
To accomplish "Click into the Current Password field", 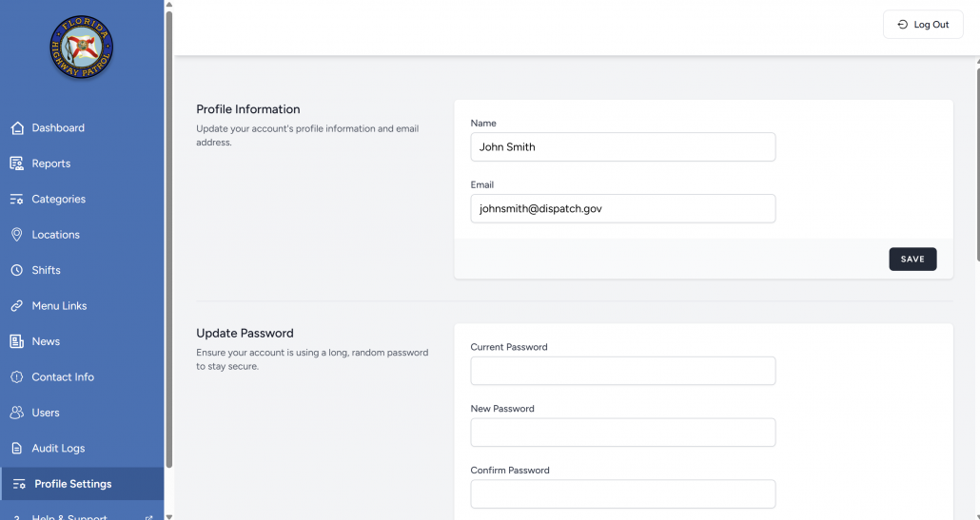I will pos(622,371).
